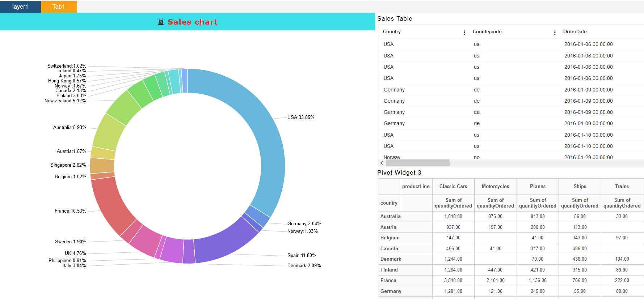644x299 pixels.
Task: Click the 'USA:33.85%' chart label
Action: click(301, 117)
